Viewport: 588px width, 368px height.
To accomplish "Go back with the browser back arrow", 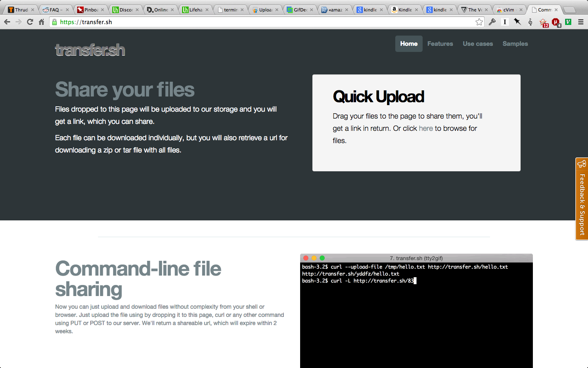I will click(x=7, y=22).
